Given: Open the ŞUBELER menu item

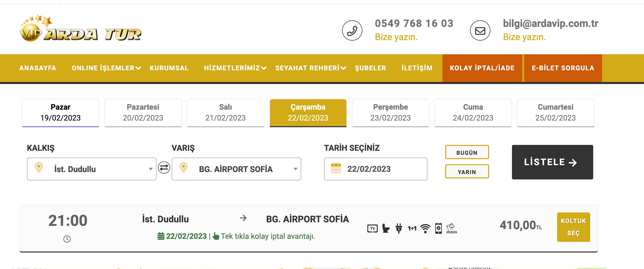Looking at the screenshot, I should [370, 68].
